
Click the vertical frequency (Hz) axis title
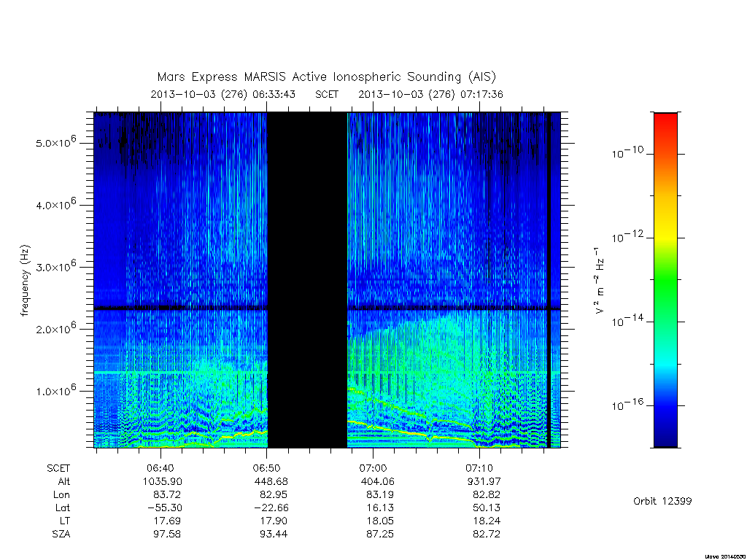point(25,281)
